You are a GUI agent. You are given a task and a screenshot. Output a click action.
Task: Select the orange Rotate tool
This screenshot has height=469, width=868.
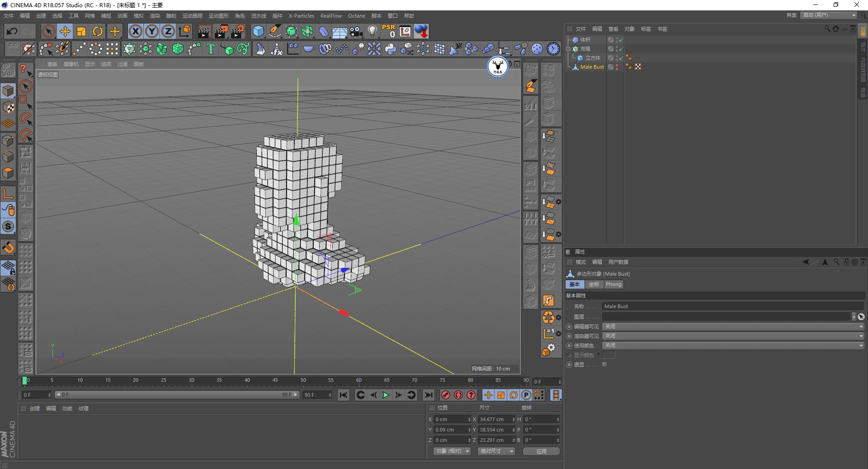98,31
